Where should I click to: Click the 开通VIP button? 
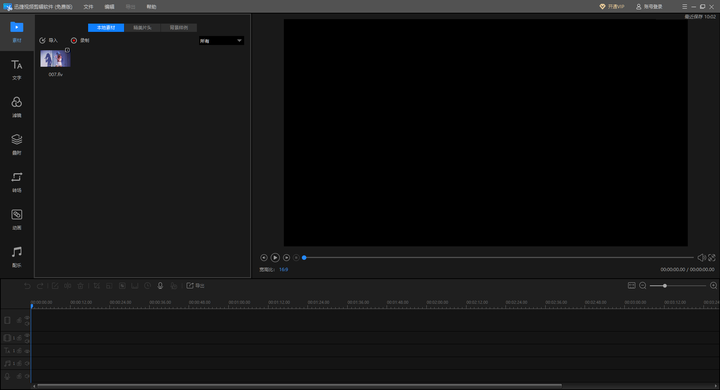[612, 6]
